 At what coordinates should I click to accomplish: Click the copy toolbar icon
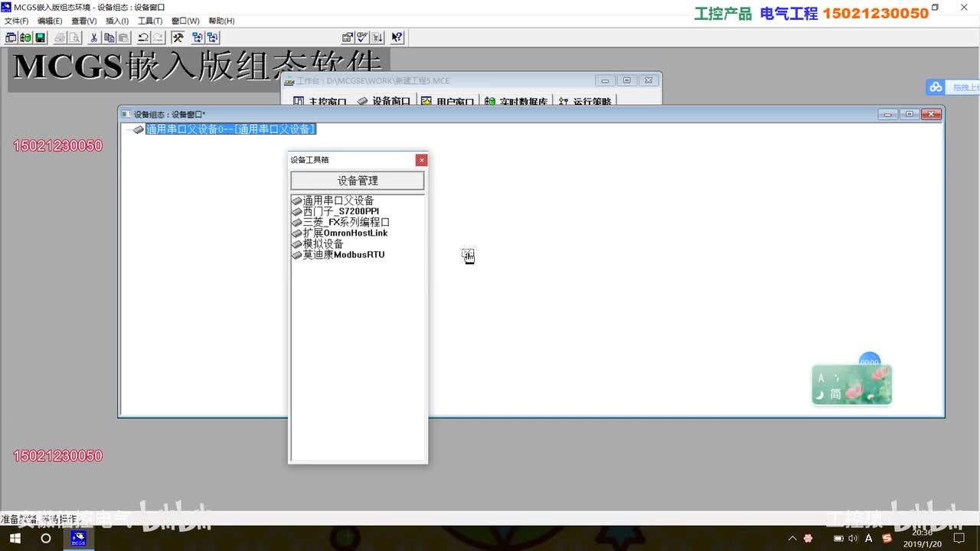[x=109, y=37]
